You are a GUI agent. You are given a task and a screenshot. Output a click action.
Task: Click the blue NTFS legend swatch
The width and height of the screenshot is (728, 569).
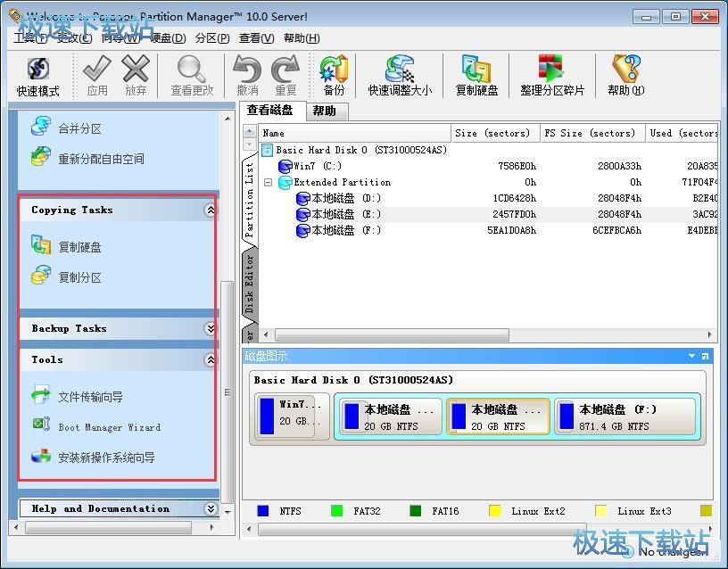(x=263, y=511)
